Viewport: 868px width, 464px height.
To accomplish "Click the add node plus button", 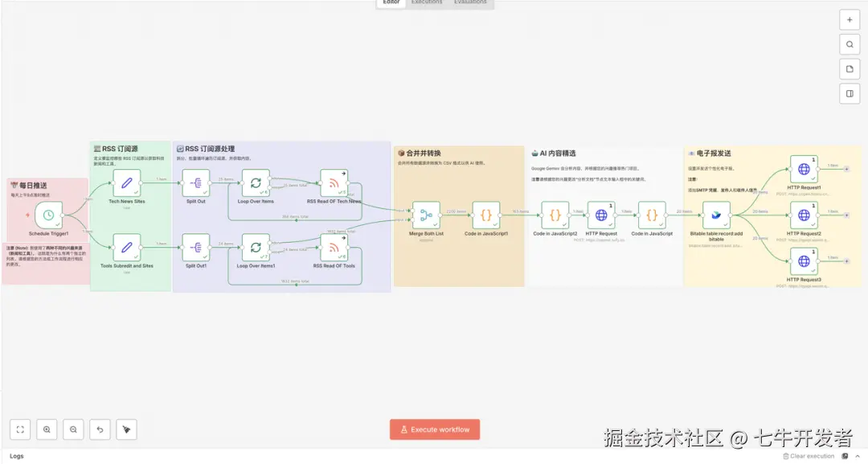I will [x=850, y=20].
